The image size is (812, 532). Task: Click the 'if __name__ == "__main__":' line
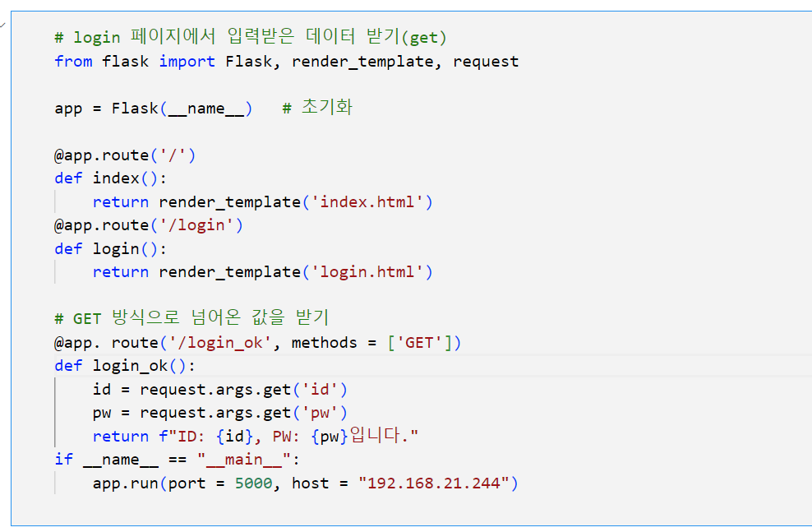177,460
